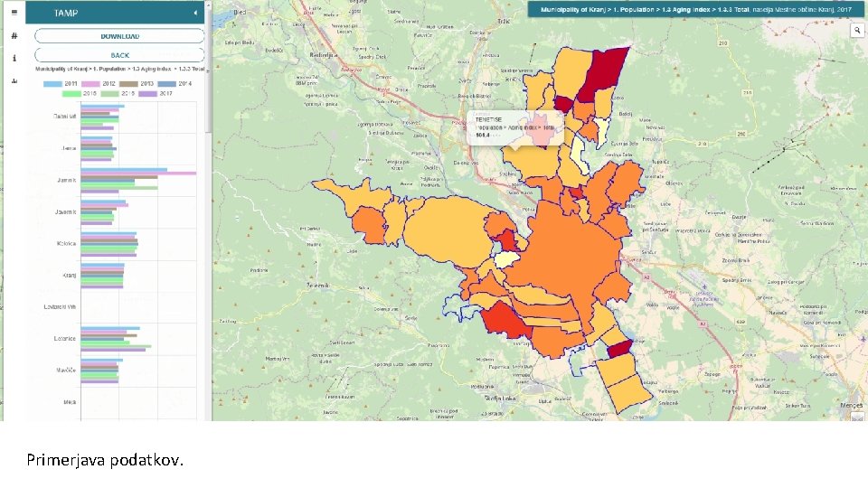Open the hamburger menu icon
The image size is (868, 488).
(x=14, y=12)
